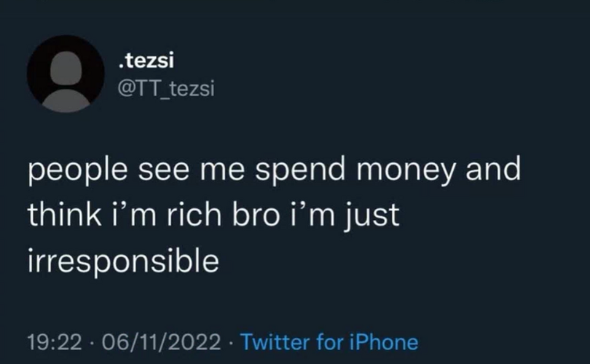Click the word see in tweet
This screenshot has width=590, height=364.
tap(163, 171)
